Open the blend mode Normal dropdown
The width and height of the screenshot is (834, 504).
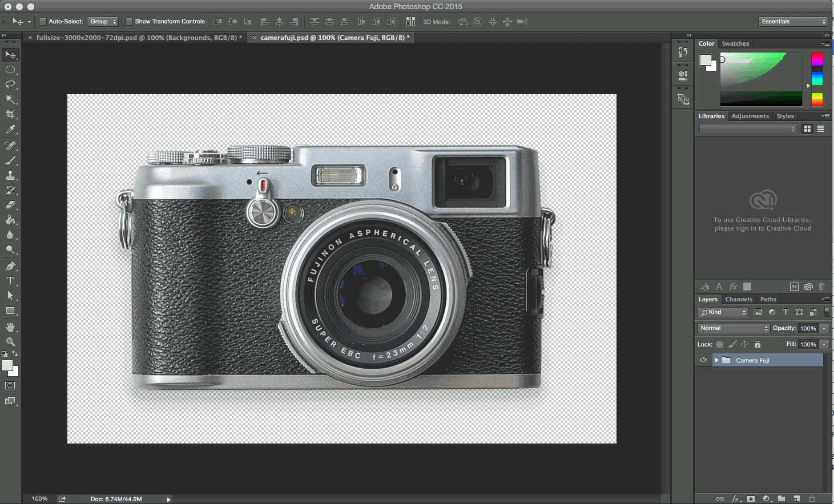pos(734,328)
